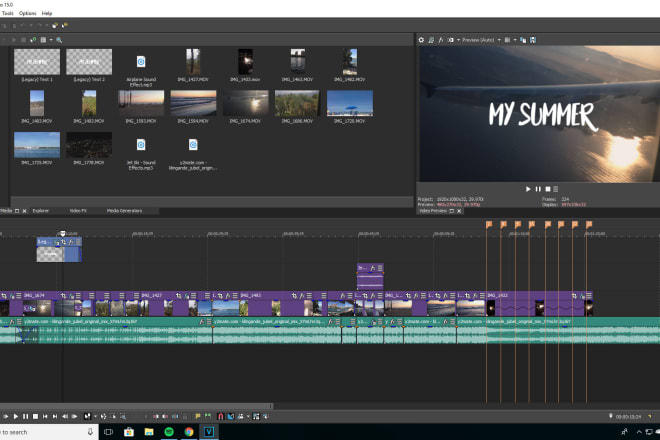Click Play in the main timeline transport bar
Image resolution: width=660 pixels, height=440 pixels.
coord(16,416)
